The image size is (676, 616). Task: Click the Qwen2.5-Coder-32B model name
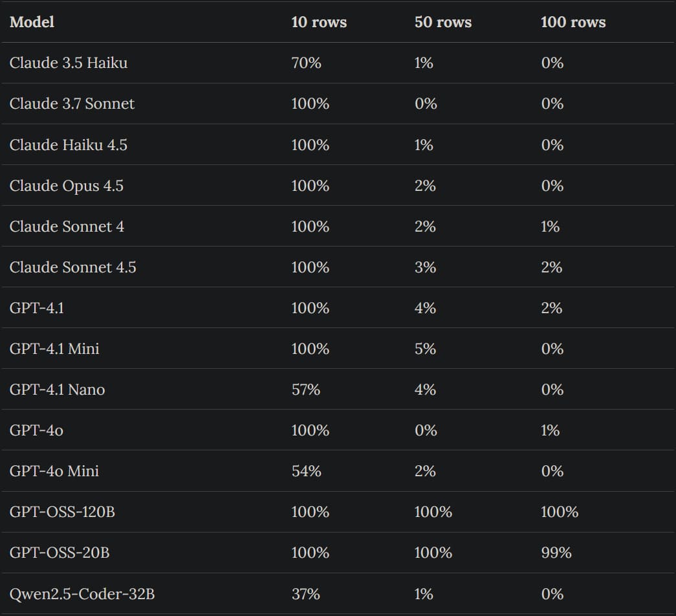point(82,594)
